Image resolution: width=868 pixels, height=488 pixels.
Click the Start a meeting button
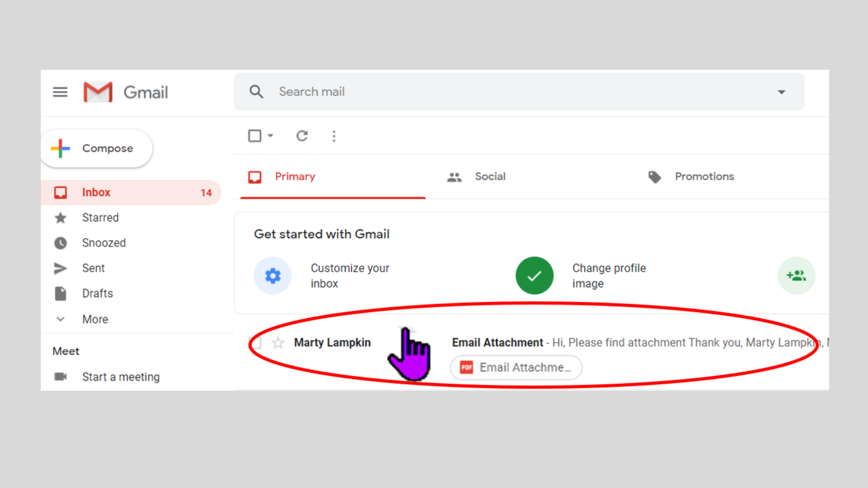tap(120, 376)
